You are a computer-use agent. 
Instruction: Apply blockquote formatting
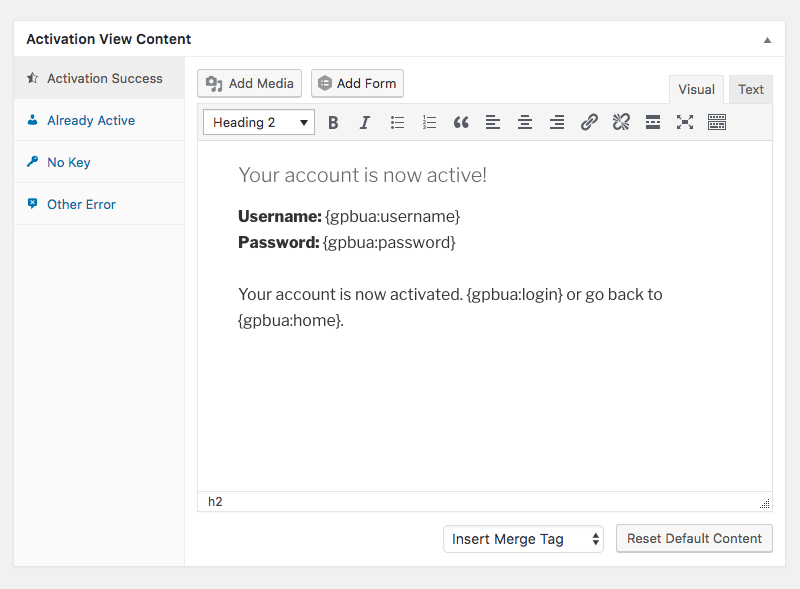[x=461, y=122]
